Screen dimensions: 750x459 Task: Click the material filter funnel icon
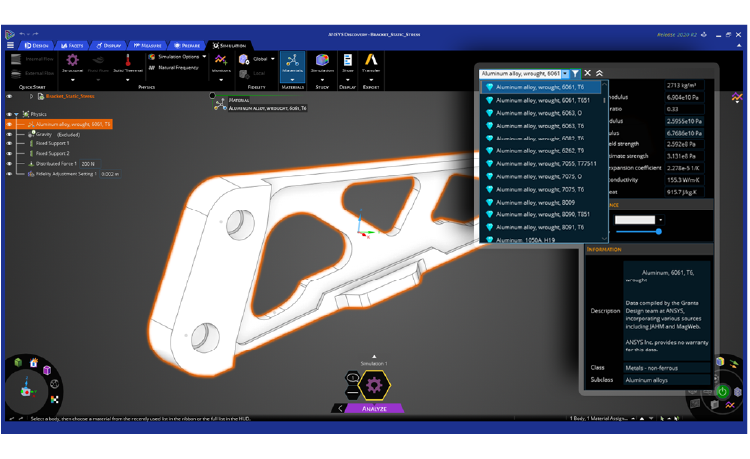coord(575,74)
